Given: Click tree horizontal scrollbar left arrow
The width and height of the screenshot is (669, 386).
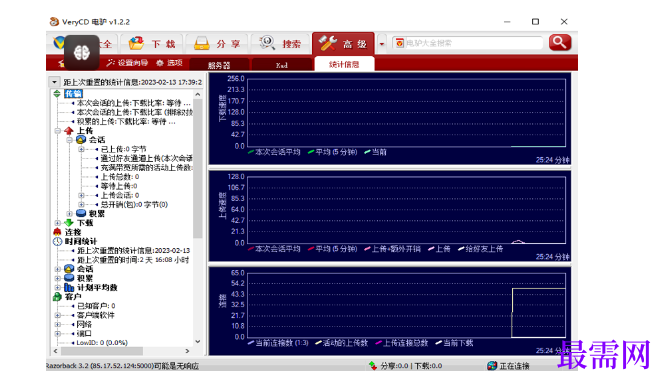Looking at the screenshot, I should pos(55,351).
